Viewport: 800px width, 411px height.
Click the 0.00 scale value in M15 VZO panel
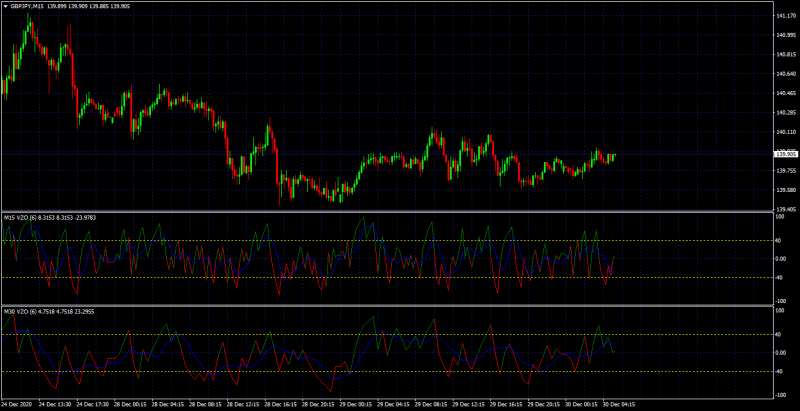tap(782, 259)
